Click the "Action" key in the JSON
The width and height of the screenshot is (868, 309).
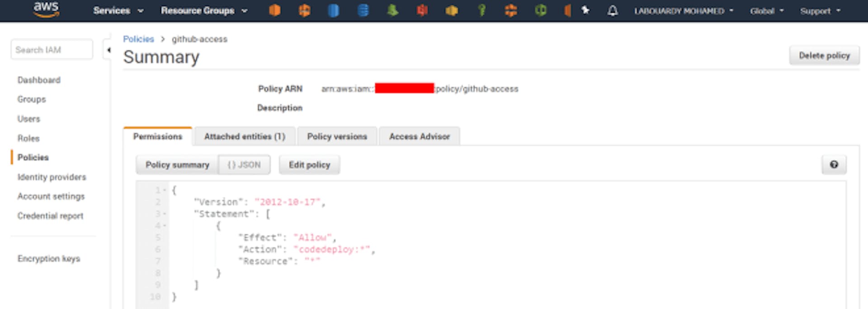pos(260,249)
